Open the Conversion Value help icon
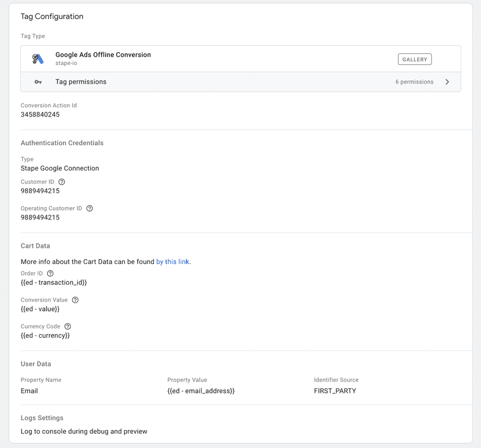 tap(75, 300)
